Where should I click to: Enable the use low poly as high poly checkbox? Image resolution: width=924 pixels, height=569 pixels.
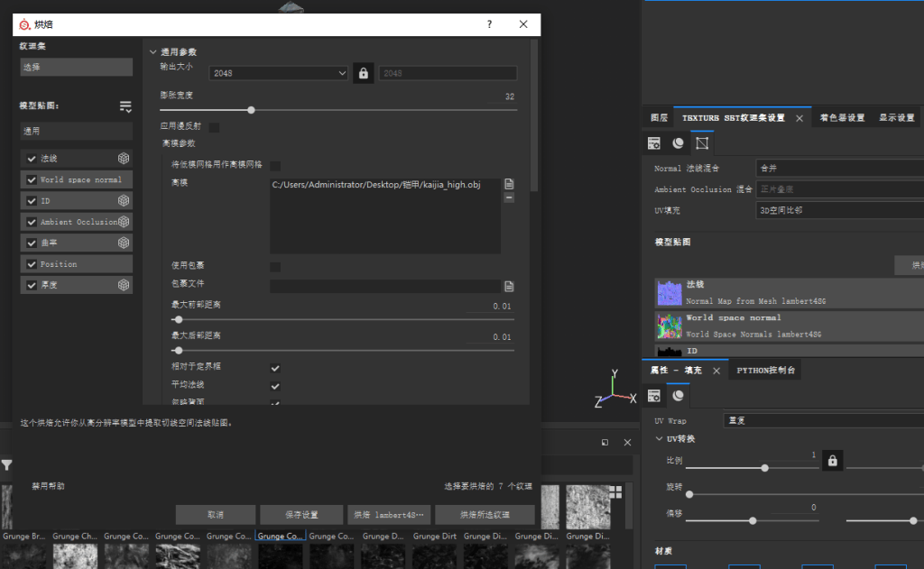coord(275,166)
